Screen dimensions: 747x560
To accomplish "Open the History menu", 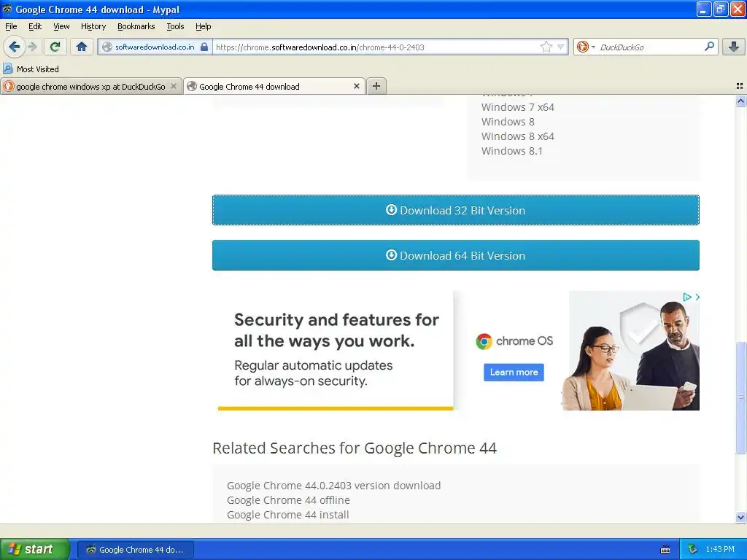I will (x=93, y=26).
